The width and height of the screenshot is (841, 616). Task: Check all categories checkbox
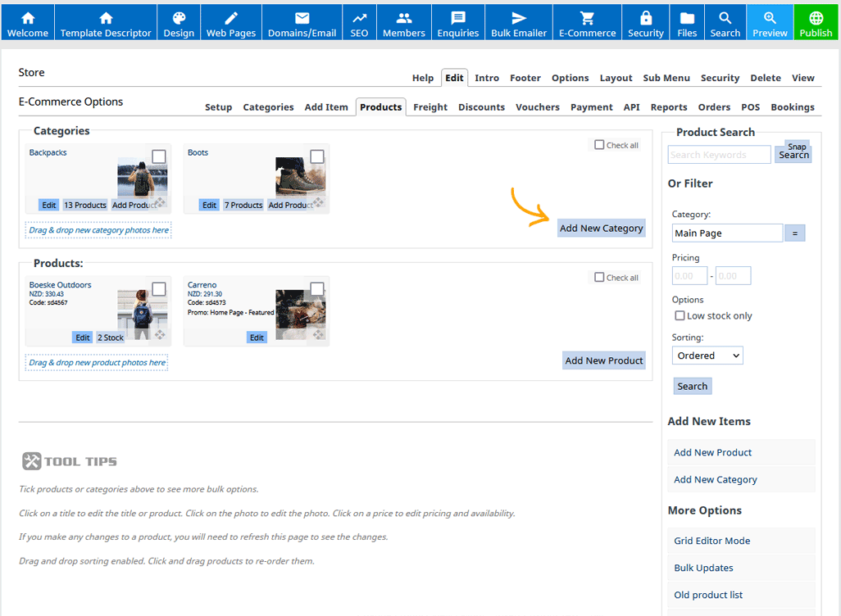599,145
